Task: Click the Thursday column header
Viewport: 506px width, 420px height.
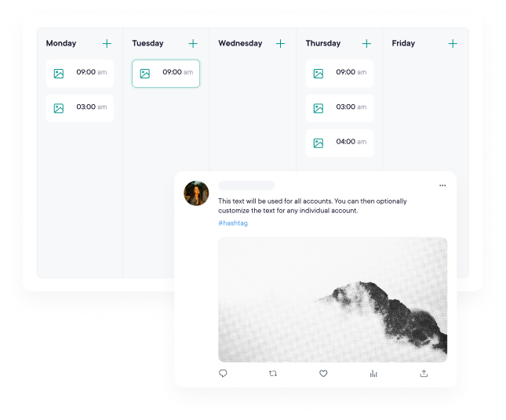Action: (323, 43)
